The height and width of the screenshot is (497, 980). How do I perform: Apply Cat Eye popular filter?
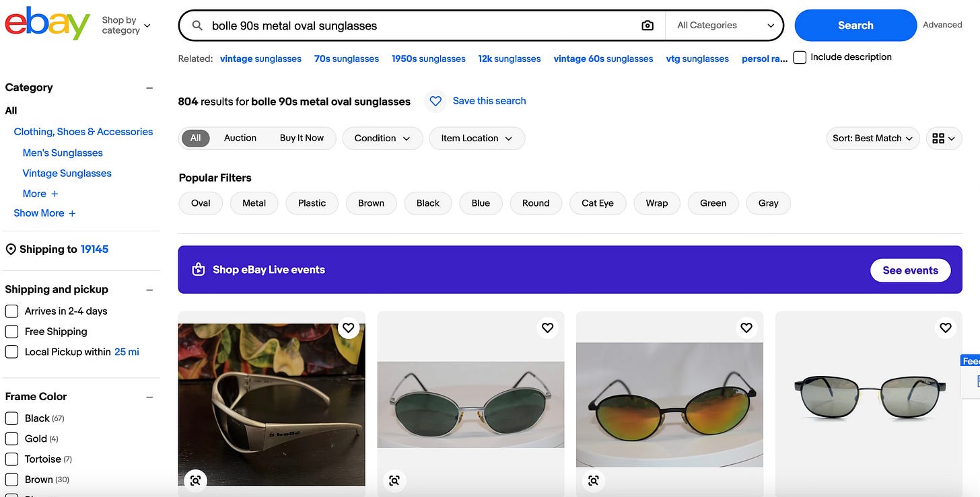coord(598,203)
